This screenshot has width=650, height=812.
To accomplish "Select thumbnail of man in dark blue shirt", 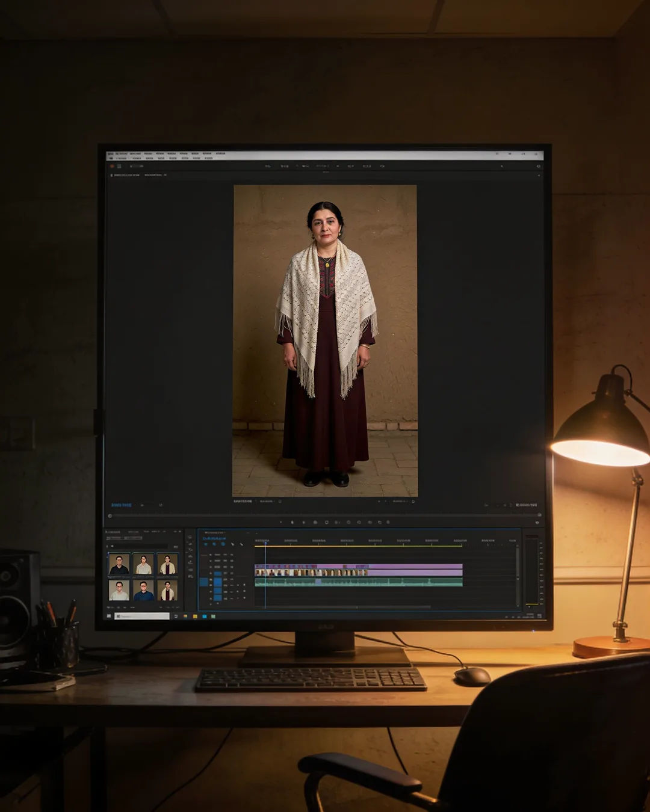I will click(x=143, y=590).
